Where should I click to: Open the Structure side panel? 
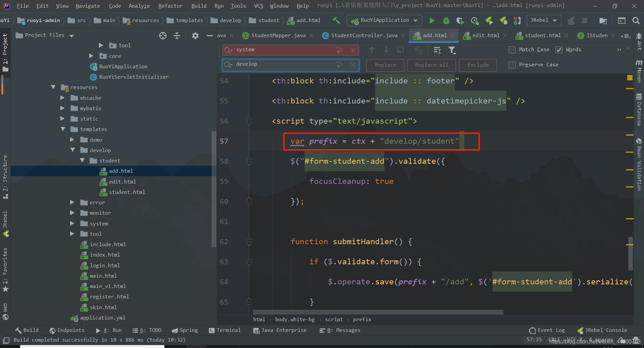[x=5, y=177]
